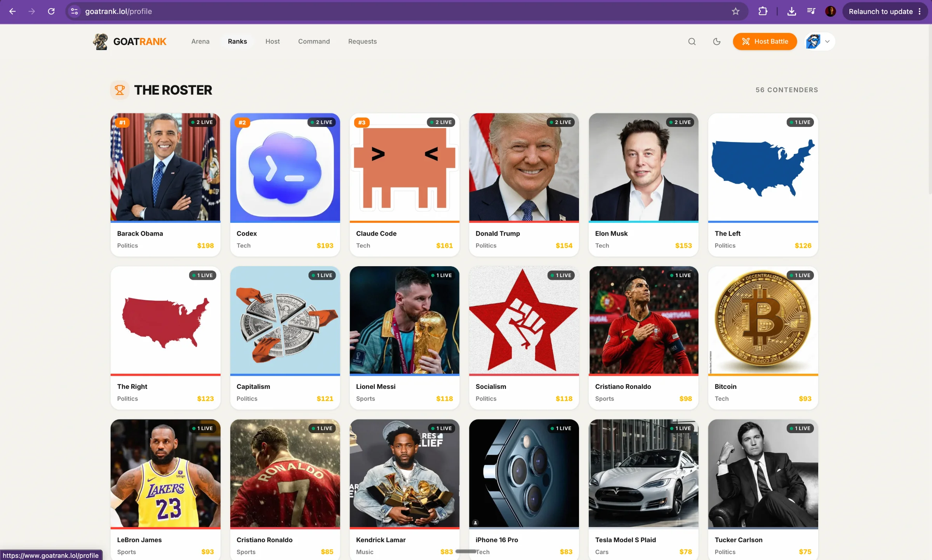This screenshot has height=560, width=932.
Task: Open The Right red map card
Action: 165,338
